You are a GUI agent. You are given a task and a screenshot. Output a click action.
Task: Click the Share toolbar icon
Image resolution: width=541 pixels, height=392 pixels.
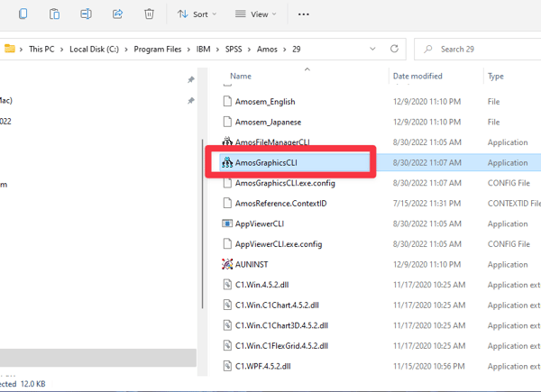117,14
